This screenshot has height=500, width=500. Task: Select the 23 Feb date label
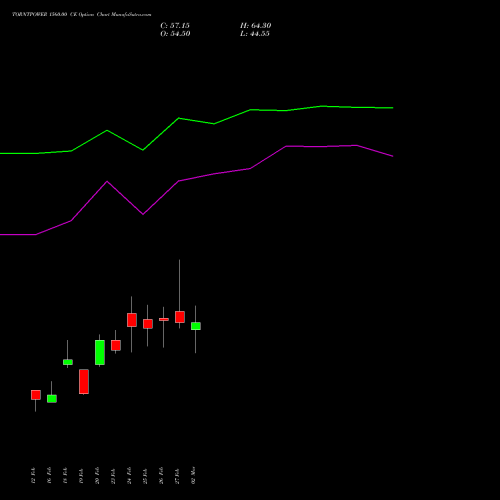click(113, 476)
